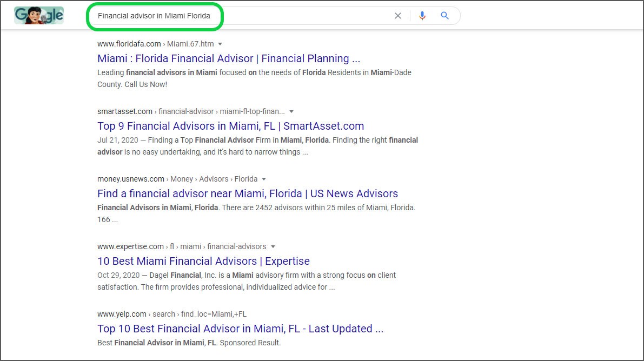Start voice search with microphone
Image resolution: width=644 pixels, height=361 pixels.
point(422,16)
